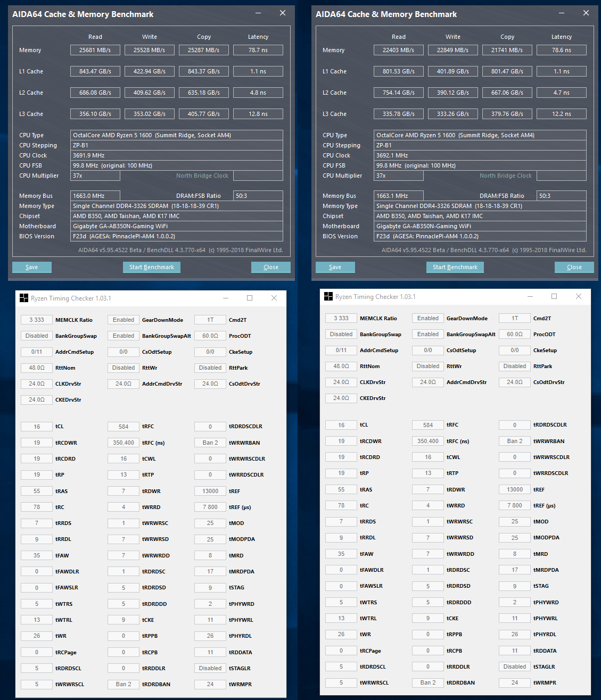
Task: Minimize the right AIDA64 benchmark window
Action: coord(562,13)
